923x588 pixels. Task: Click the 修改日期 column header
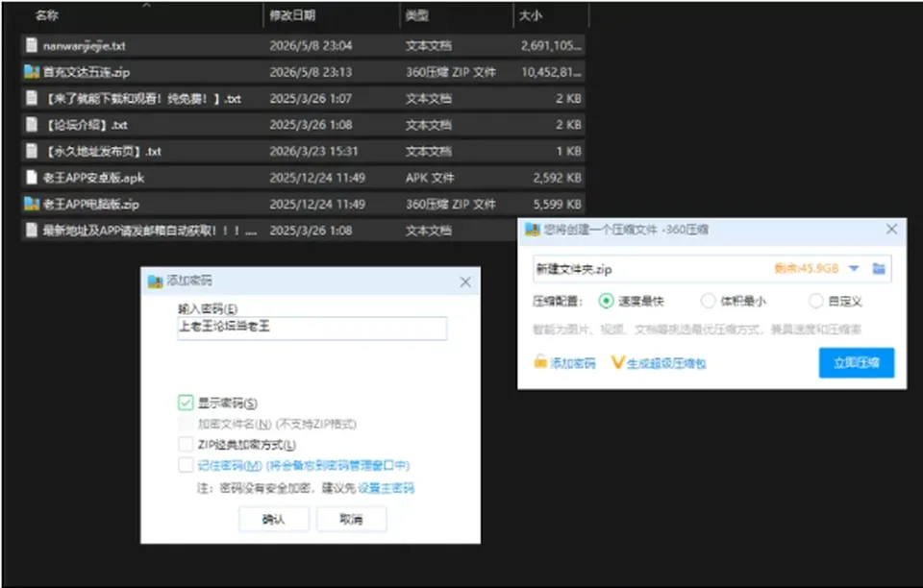click(x=292, y=15)
